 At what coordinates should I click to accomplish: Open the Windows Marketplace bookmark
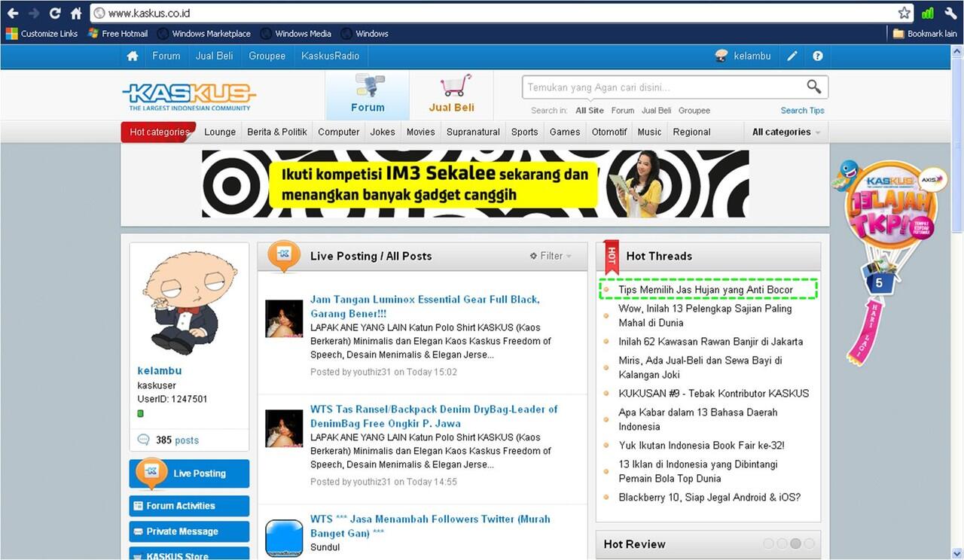tap(204, 33)
